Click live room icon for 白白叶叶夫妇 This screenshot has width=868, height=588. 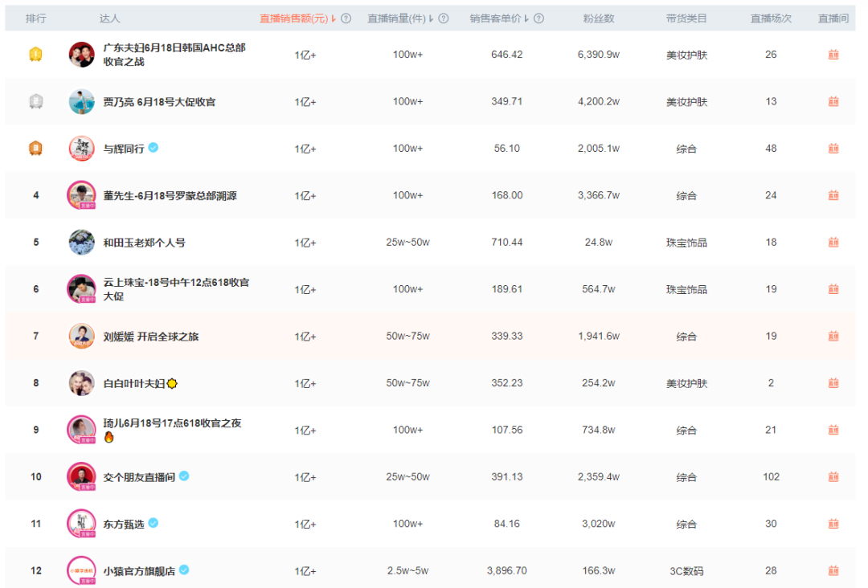[833, 383]
